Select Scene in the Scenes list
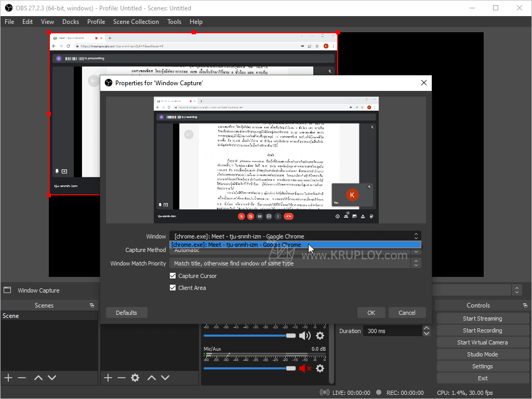Screen dimensions: 532x399 pos(49,315)
